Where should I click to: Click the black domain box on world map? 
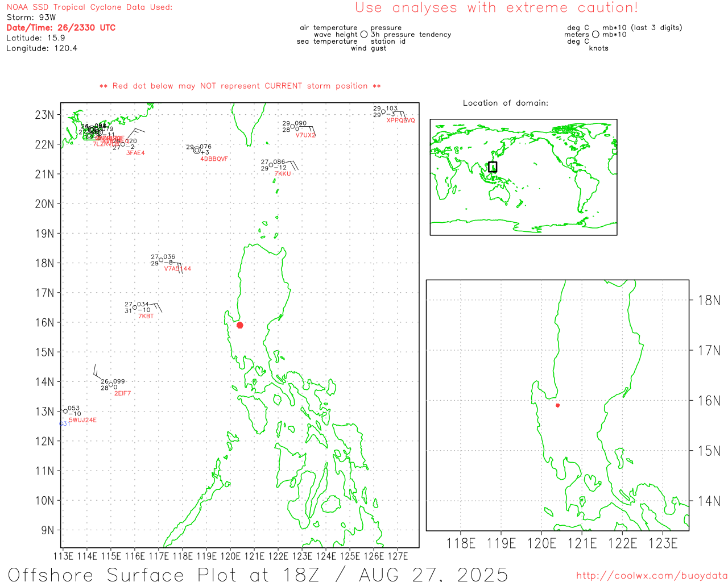(x=493, y=167)
